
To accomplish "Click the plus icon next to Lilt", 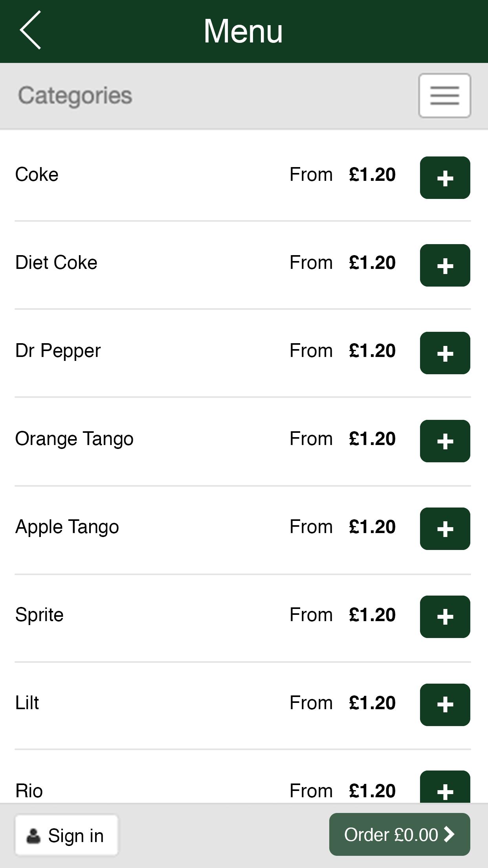I will (445, 705).
